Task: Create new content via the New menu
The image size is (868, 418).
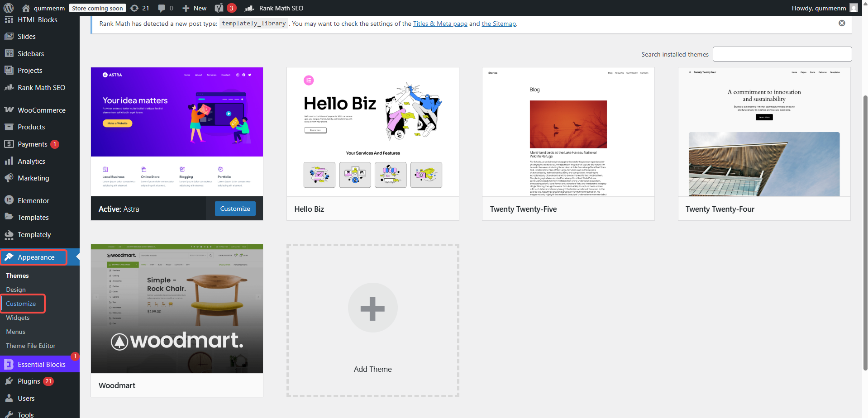Action: point(194,8)
